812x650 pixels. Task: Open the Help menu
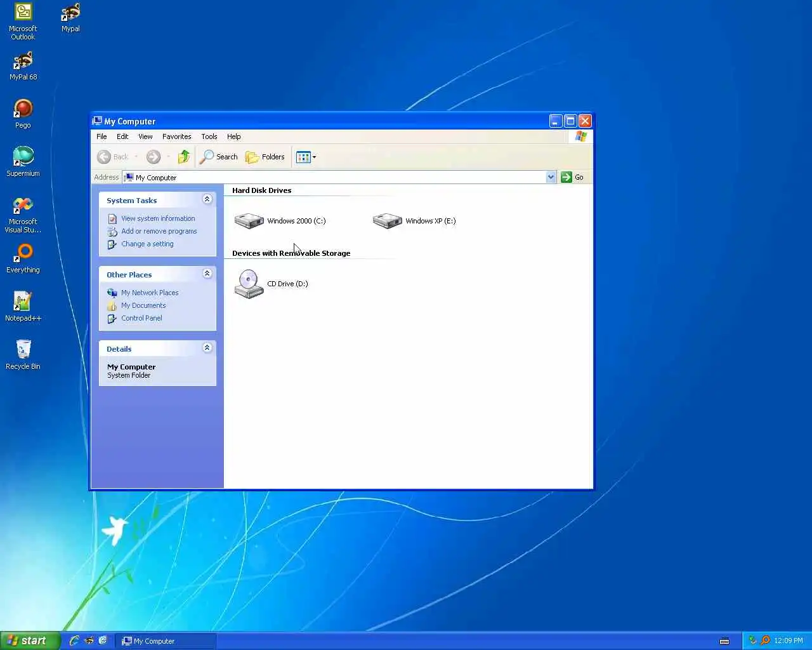click(x=233, y=136)
